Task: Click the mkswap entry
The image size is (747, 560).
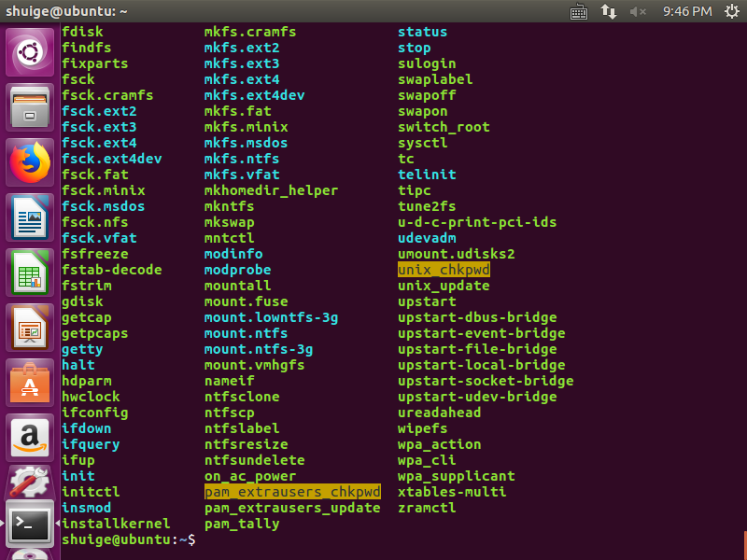Action: click(x=230, y=222)
